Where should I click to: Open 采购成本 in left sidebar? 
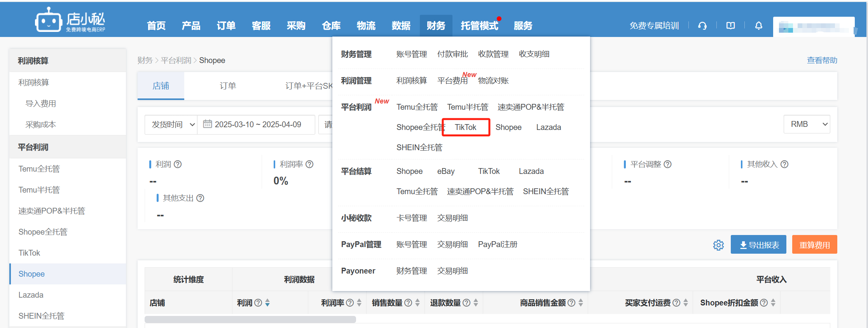[x=41, y=125]
